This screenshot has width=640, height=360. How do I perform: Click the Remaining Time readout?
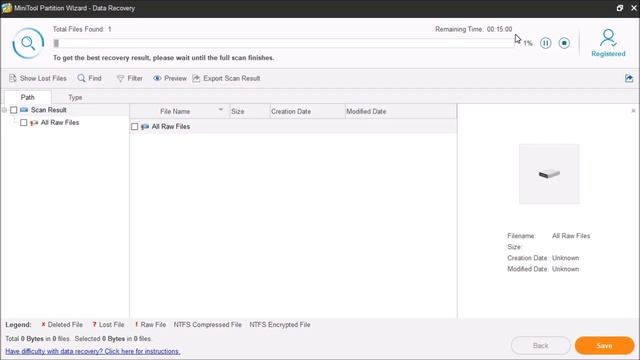(473, 29)
